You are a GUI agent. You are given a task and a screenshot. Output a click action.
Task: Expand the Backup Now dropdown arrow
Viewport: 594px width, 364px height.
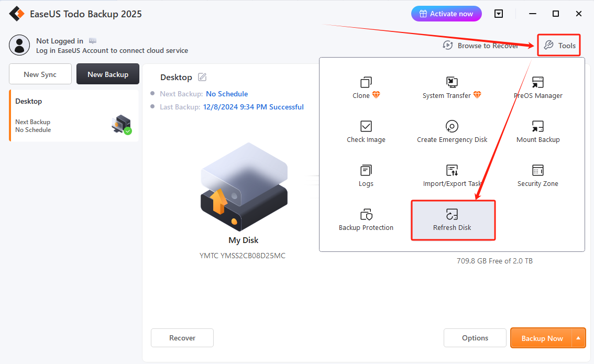[x=578, y=338]
